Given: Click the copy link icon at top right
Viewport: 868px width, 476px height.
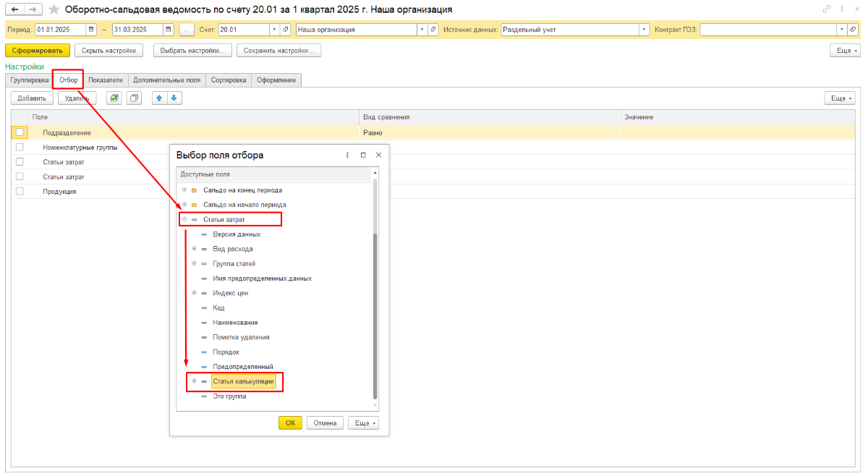Looking at the screenshot, I should tap(827, 9).
